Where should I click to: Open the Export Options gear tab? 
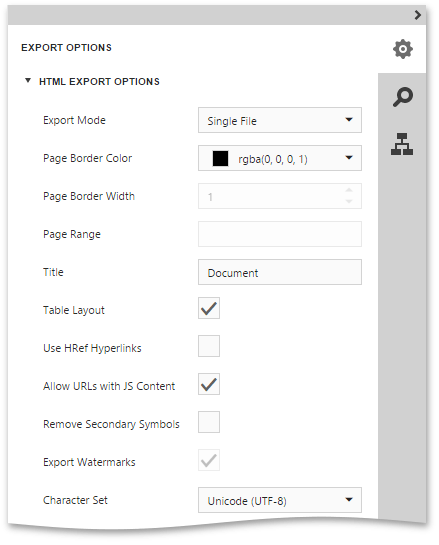point(403,49)
